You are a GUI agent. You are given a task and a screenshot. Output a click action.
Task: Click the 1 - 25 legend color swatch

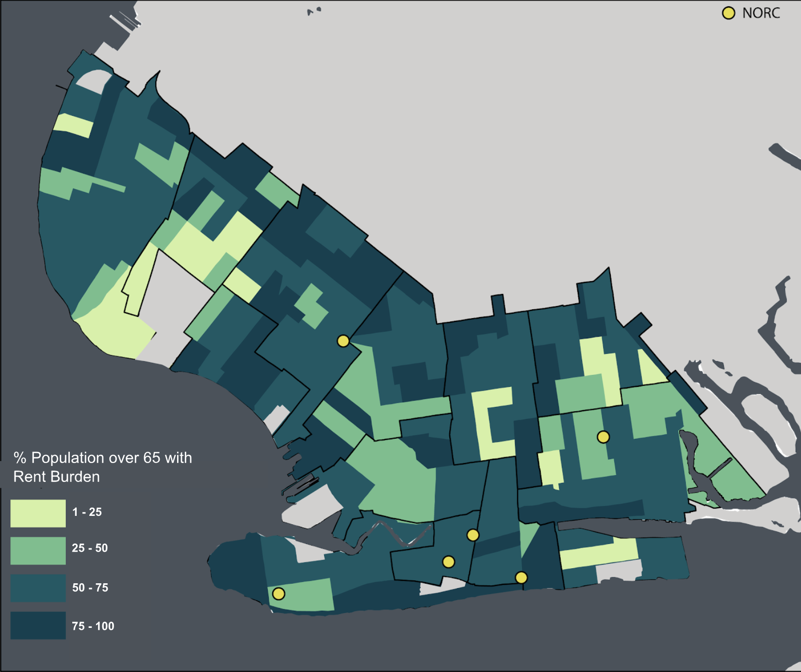click(38, 513)
